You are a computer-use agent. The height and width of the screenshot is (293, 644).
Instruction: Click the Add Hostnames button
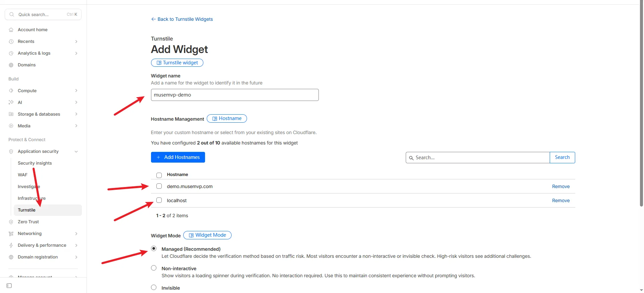178,157
